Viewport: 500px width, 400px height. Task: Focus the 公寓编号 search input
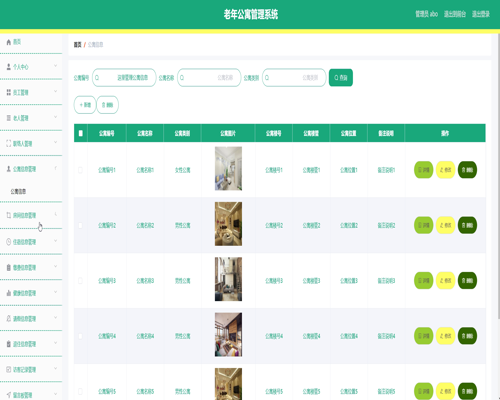coord(124,78)
